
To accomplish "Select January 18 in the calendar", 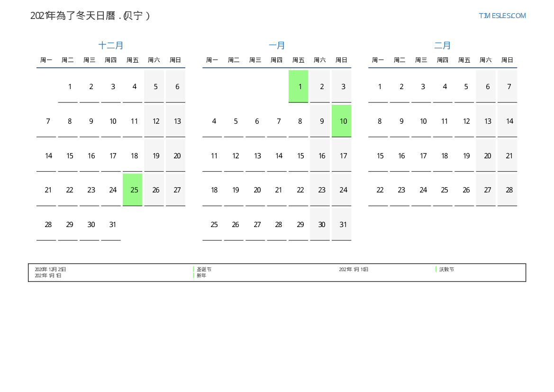I will (x=214, y=190).
